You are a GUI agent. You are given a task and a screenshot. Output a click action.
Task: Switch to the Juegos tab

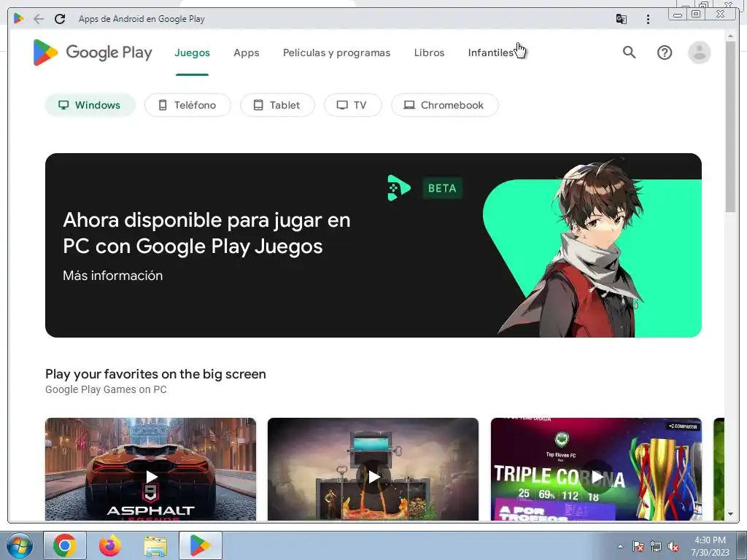click(192, 52)
